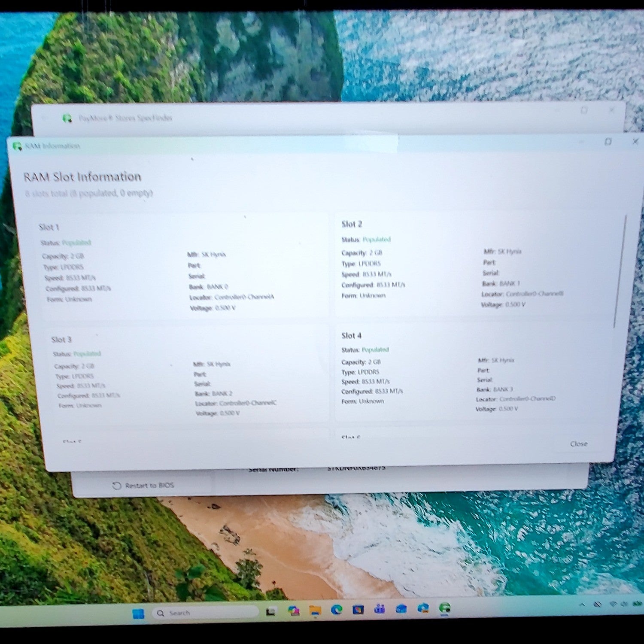Click Restart to BIOS button
Screen dimensions: 644x644
tap(143, 485)
